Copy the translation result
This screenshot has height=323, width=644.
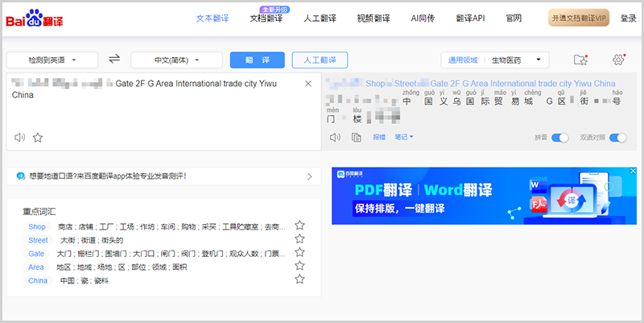click(356, 137)
